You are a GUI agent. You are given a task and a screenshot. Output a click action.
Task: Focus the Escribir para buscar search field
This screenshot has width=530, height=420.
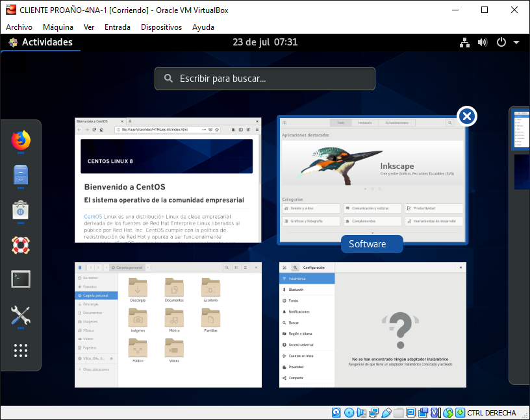click(265, 79)
